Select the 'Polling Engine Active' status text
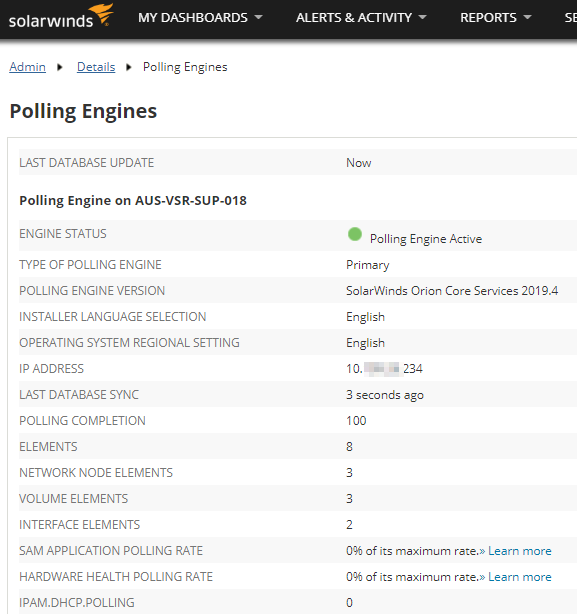 [426, 239]
